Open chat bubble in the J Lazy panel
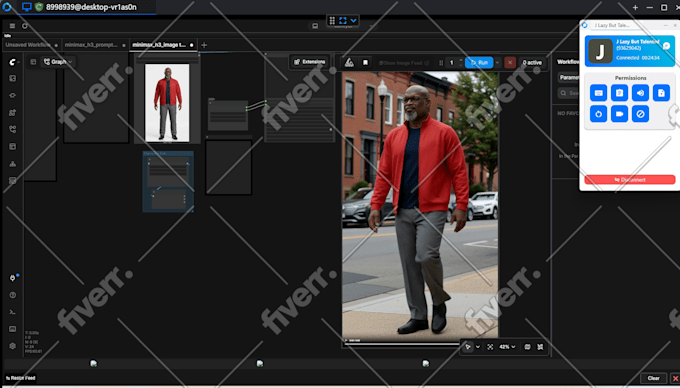 point(667,46)
